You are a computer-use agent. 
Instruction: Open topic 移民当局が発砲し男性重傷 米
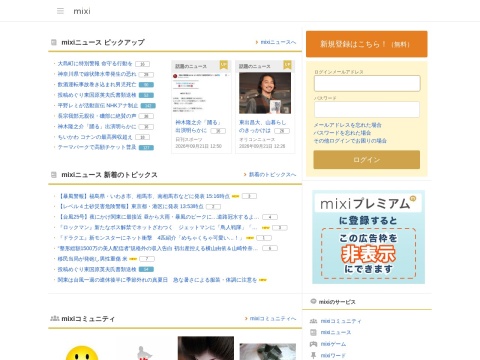92,259
